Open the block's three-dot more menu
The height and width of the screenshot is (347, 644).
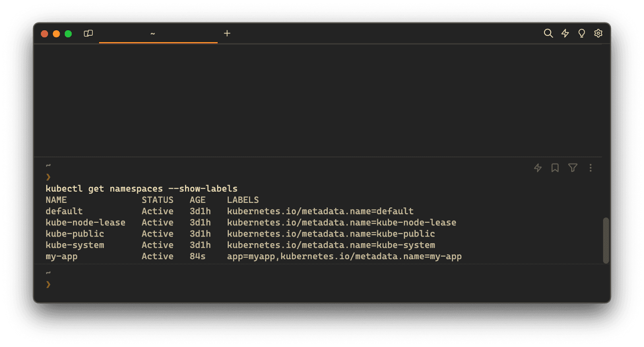pyautogui.click(x=590, y=168)
